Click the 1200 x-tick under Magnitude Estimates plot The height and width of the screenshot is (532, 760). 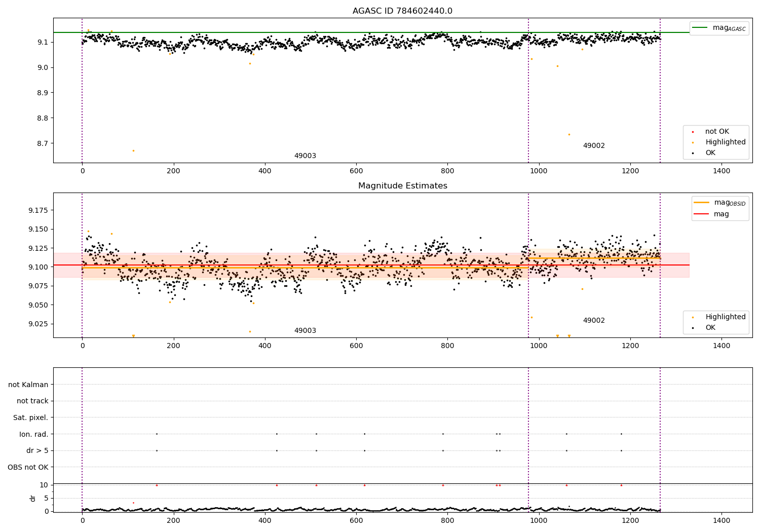630,346
